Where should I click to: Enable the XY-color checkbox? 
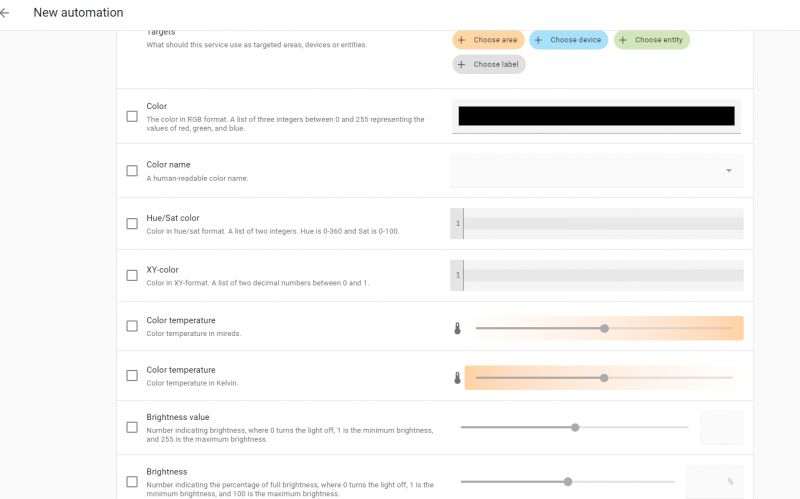coord(132,275)
